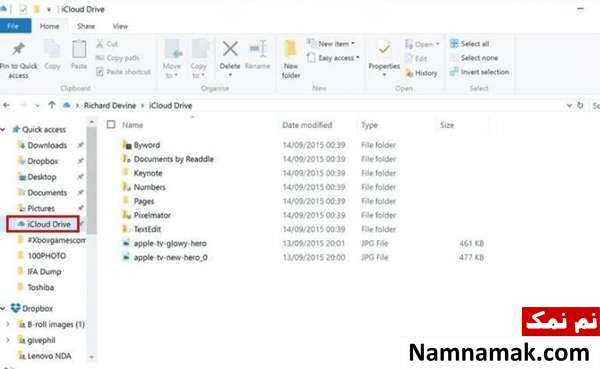Expand the B-roll images (1) node

point(8,324)
